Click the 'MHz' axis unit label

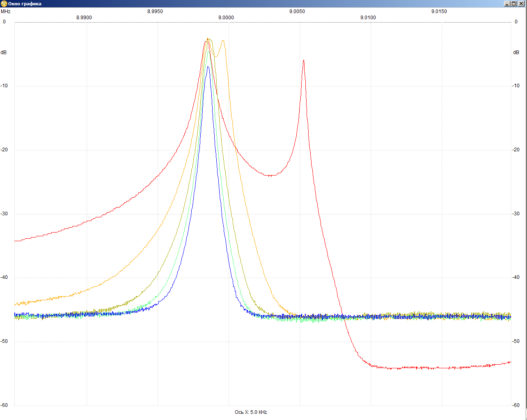tap(5, 11)
